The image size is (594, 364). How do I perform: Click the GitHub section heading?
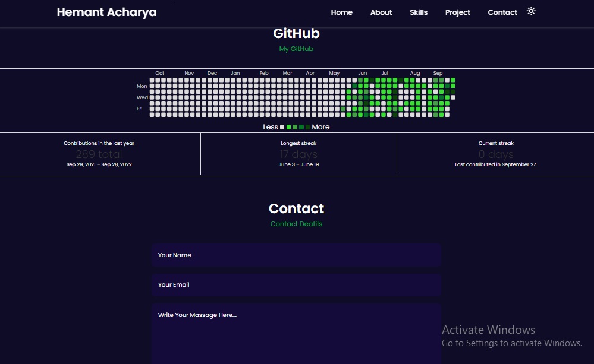[296, 33]
